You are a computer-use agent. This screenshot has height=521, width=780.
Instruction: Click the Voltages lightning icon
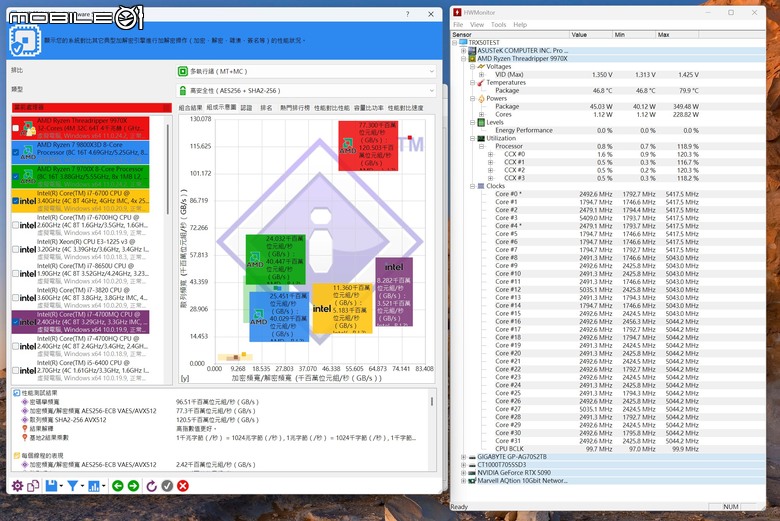(481, 67)
